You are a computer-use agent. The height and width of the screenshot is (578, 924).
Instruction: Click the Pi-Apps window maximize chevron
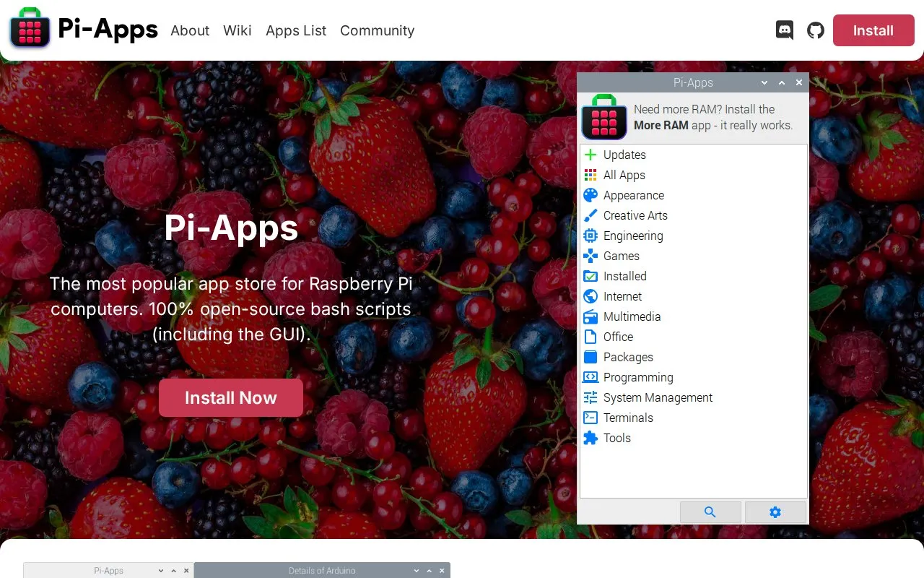tap(782, 83)
